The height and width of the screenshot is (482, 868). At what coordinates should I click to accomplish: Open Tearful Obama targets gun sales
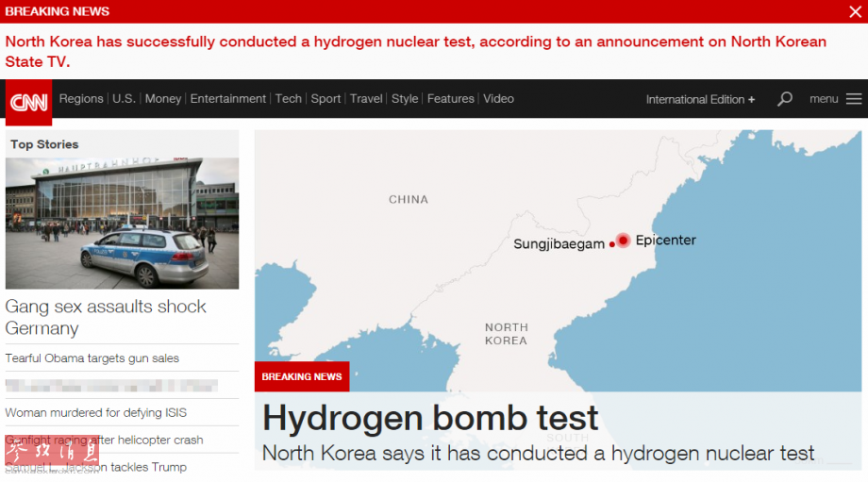coord(92,358)
